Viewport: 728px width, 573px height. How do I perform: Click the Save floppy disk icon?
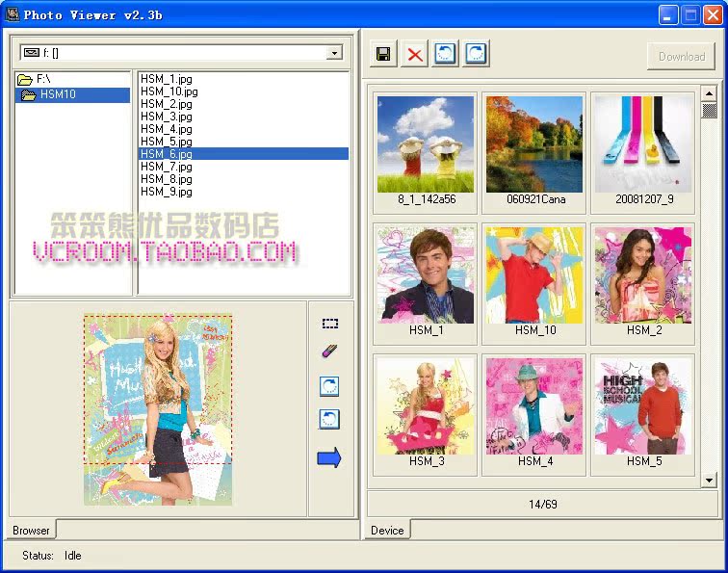coord(383,54)
